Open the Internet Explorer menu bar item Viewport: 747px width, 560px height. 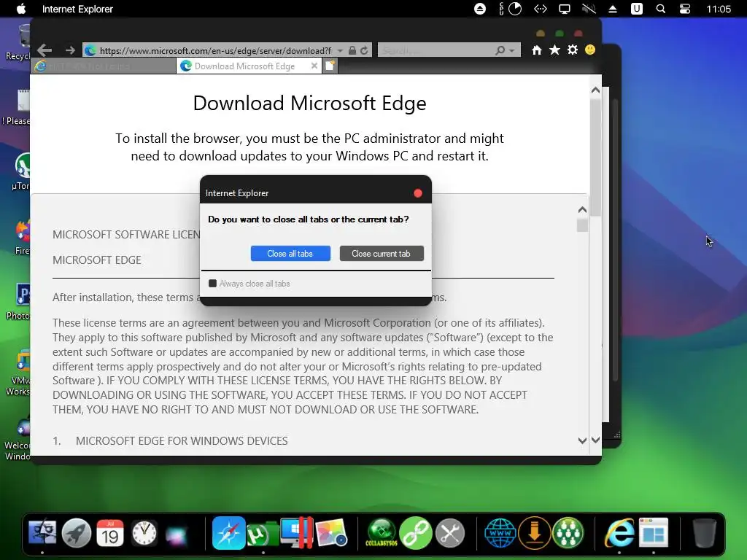click(77, 9)
